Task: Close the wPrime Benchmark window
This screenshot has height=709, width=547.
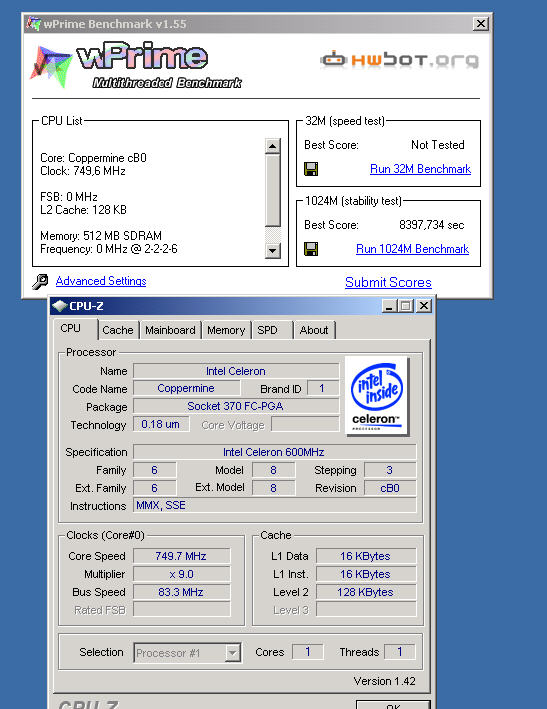Action: (481, 24)
